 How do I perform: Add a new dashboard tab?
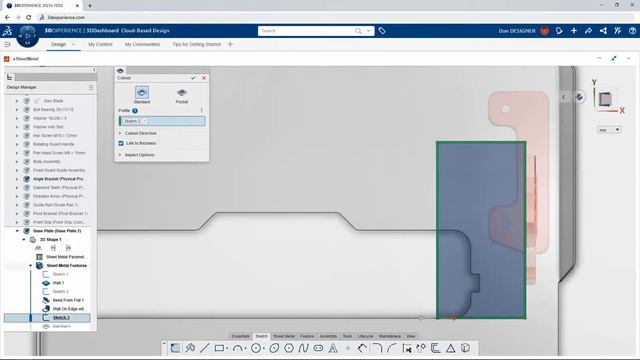tap(230, 44)
